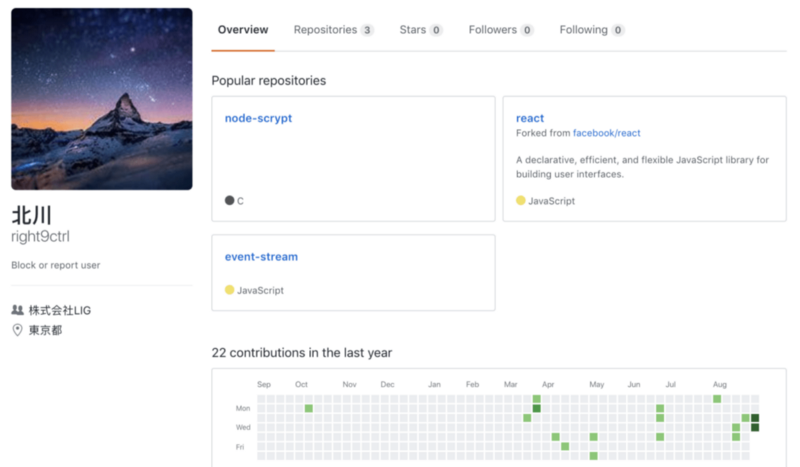Click the location pin icon beside 東京都
This screenshot has height=467, width=800.
coord(17,330)
